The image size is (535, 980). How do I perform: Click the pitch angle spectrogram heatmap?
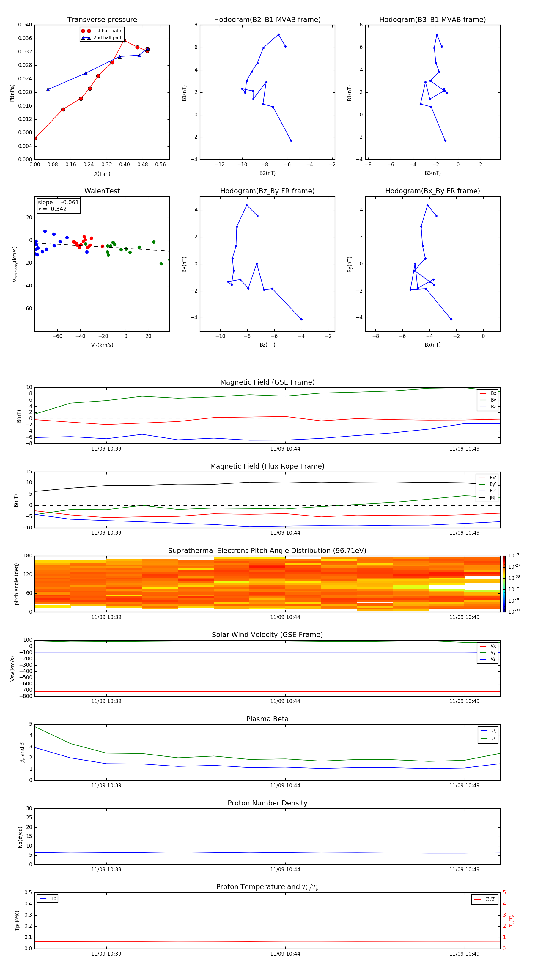267,584
